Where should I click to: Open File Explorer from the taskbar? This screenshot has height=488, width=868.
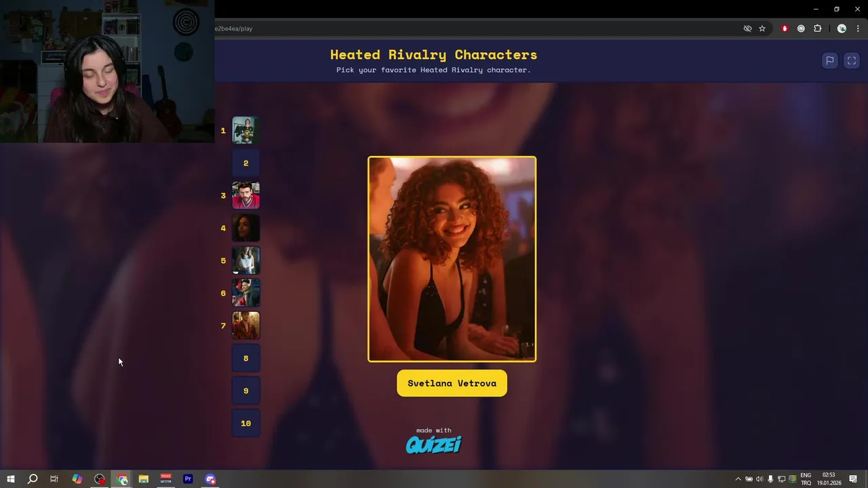144,479
